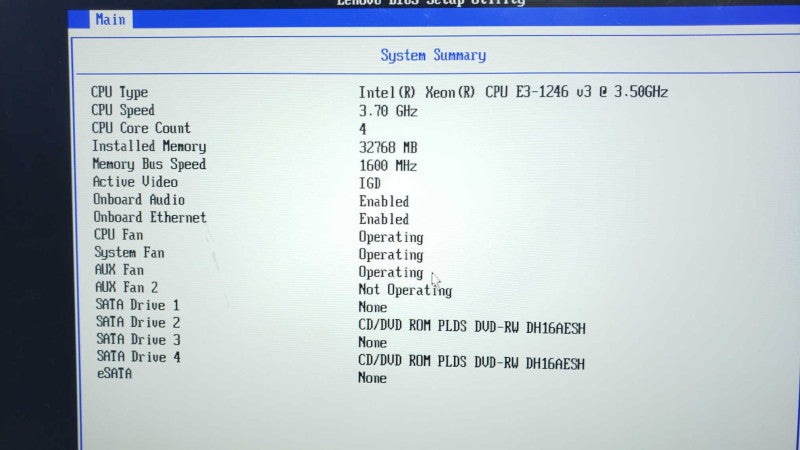Click the CPU Core Count label
Image resolution: width=800 pixels, height=450 pixels.
(141, 128)
